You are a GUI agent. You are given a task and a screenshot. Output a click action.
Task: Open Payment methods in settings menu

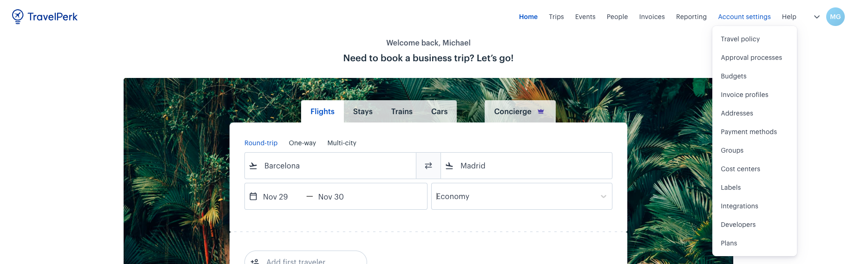[x=749, y=132]
